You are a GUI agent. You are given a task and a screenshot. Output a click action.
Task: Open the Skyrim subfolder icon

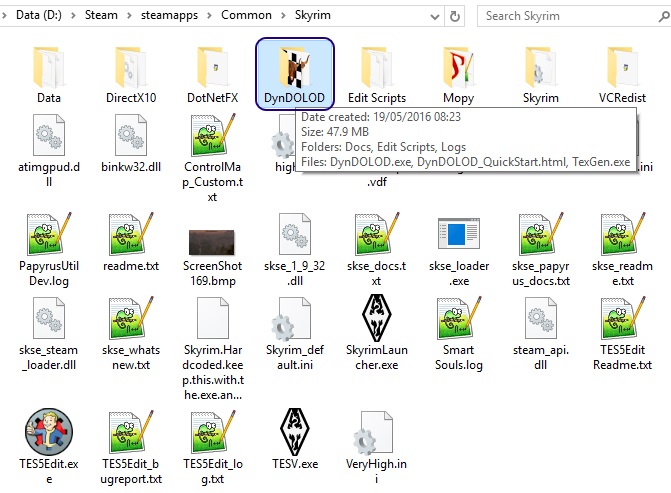click(x=540, y=68)
